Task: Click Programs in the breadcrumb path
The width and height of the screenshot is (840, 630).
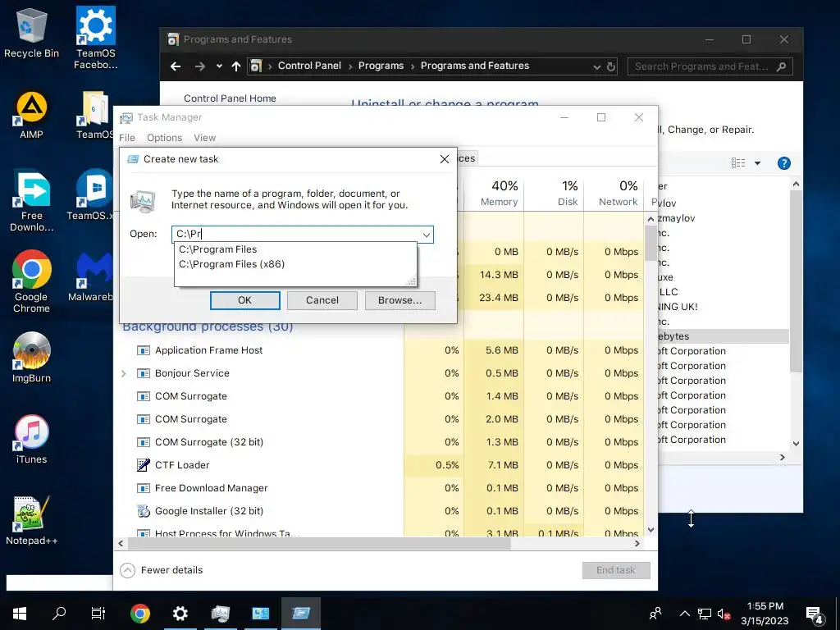Action: tap(381, 66)
